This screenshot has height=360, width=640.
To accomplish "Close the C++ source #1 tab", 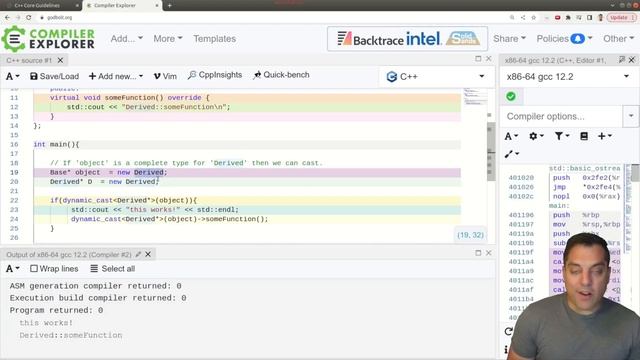I will [60, 60].
